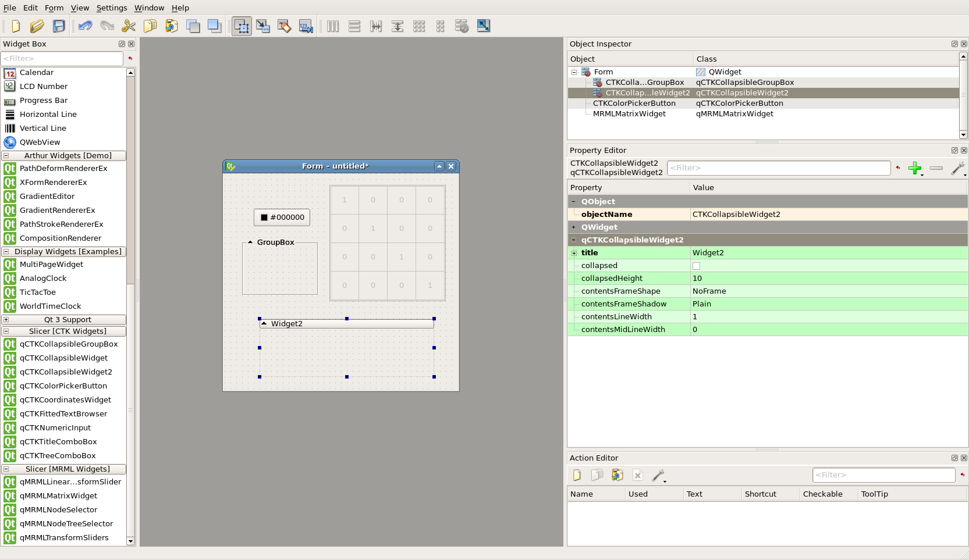Click the Widget Box filter field
Screen dimensions: 969x560
(x=62, y=59)
